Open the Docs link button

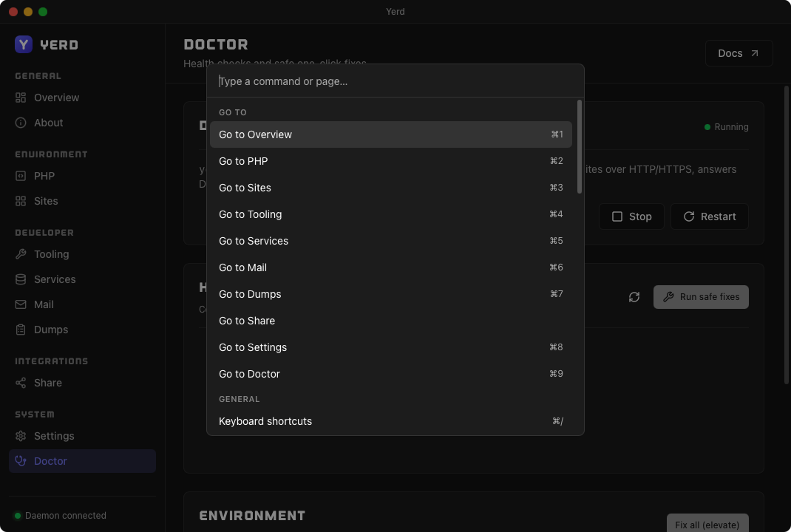[x=739, y=53]
